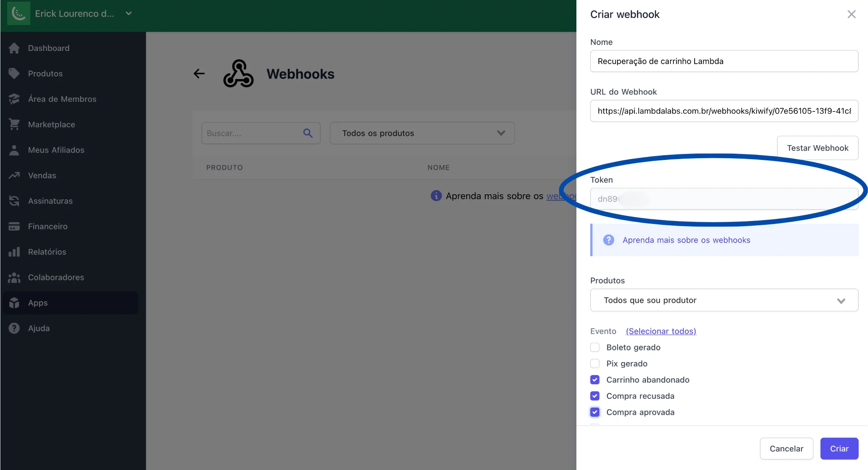Enable the Pix gerado event
868x470 pixels.
[x=595, y=363]
